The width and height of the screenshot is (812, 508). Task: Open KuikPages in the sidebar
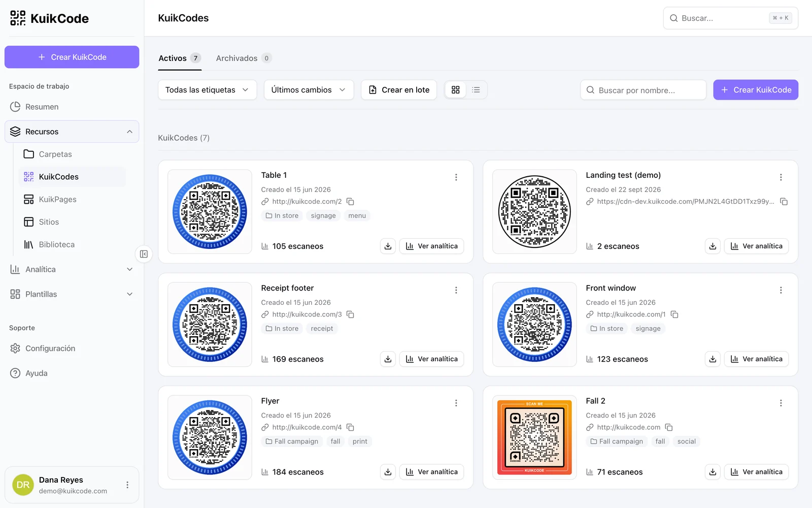click(x=72, y=199)
